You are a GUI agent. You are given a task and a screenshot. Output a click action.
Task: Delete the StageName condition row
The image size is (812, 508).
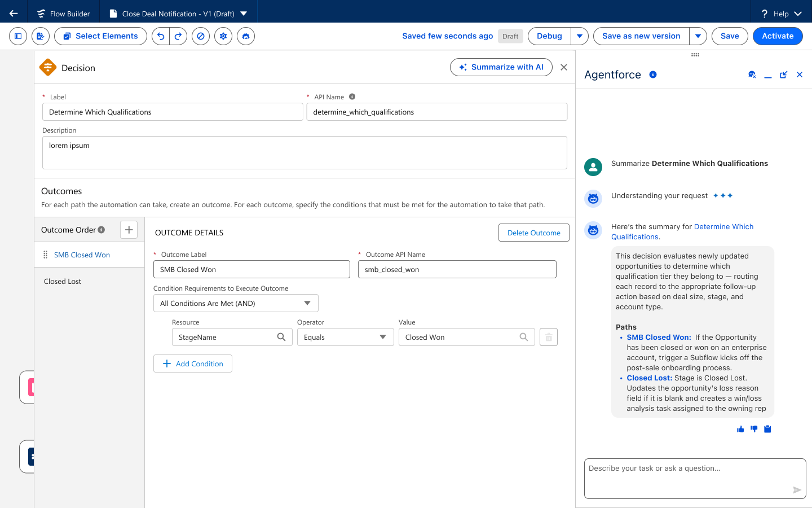pyautogui.click(x=549, y=337)
